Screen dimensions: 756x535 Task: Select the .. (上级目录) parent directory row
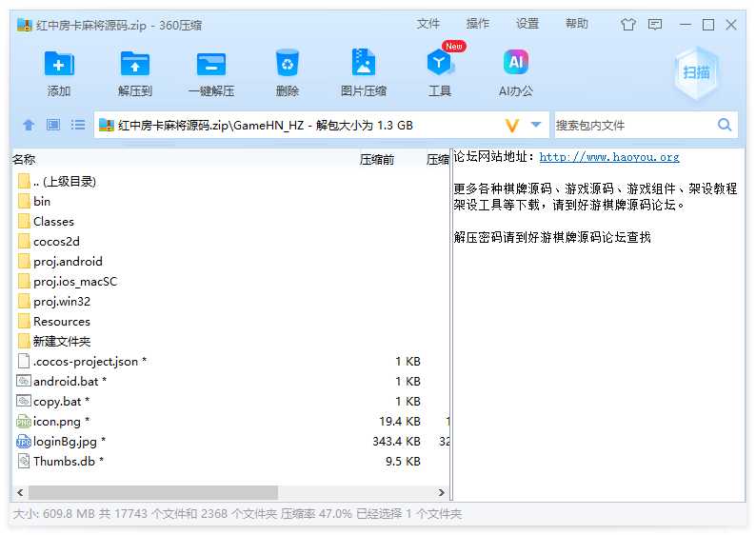[x=230, y=181]
